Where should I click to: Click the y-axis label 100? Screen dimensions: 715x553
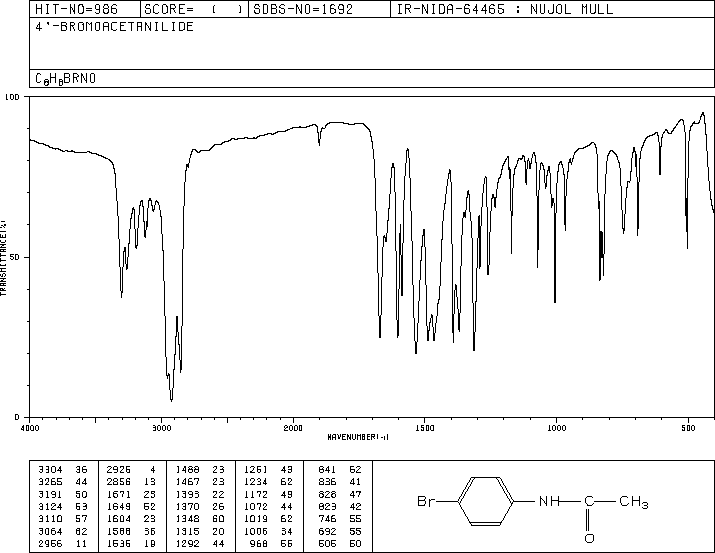click(13, 97)
